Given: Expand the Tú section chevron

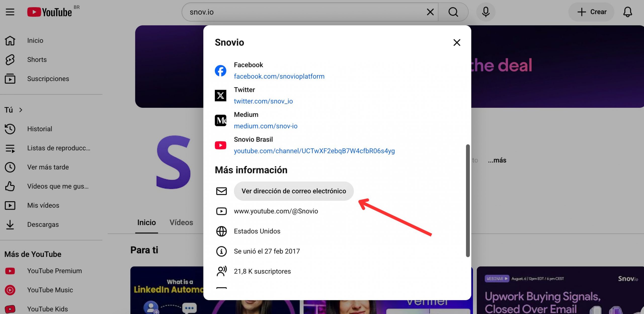Looking at the screenshot, I should click(21, 110).
